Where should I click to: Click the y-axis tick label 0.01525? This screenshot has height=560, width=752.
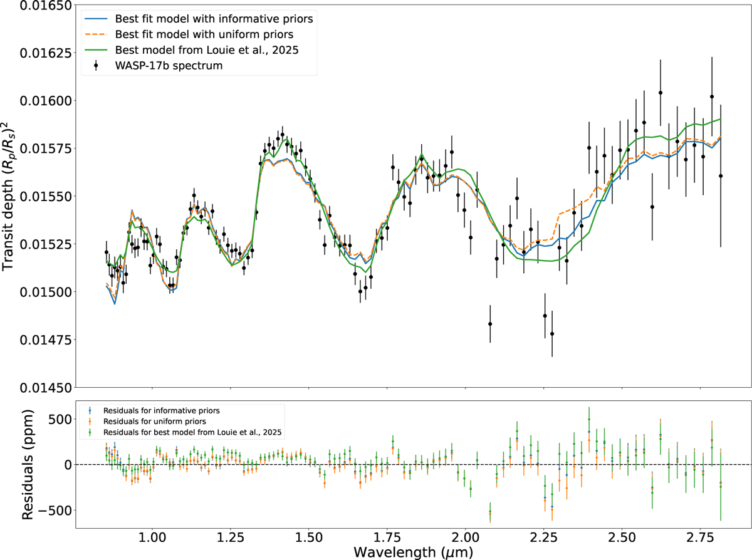[46, 244]
